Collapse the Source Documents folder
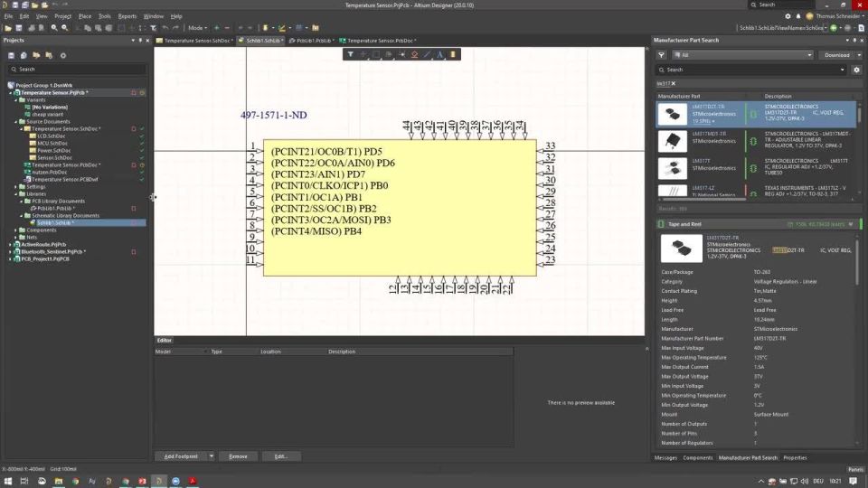868x488 pixels. 16,122
